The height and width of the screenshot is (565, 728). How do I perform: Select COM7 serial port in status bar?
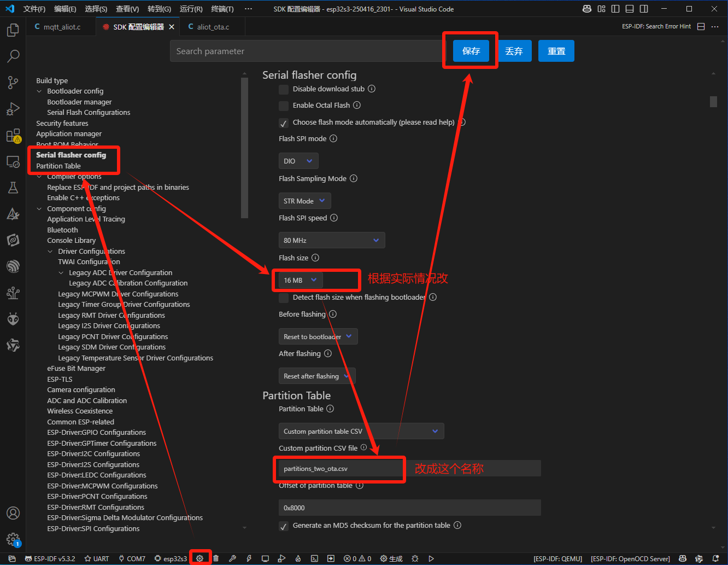click(x=132, y=558)
